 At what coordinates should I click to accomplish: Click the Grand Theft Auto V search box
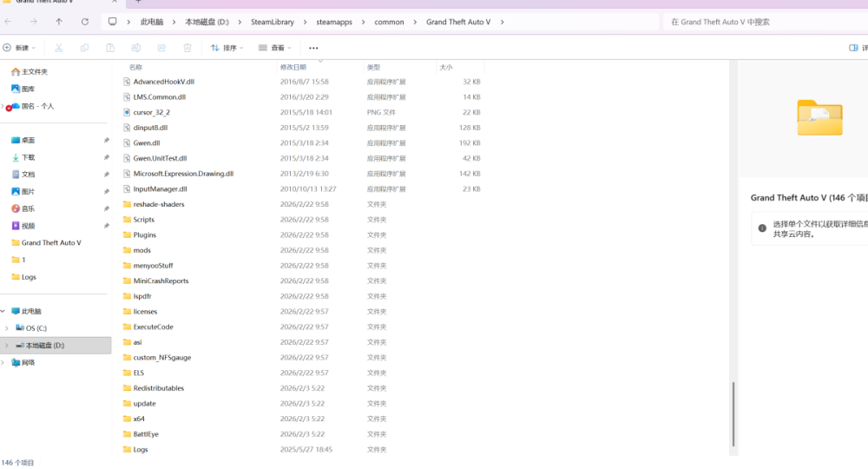(764, 22)
